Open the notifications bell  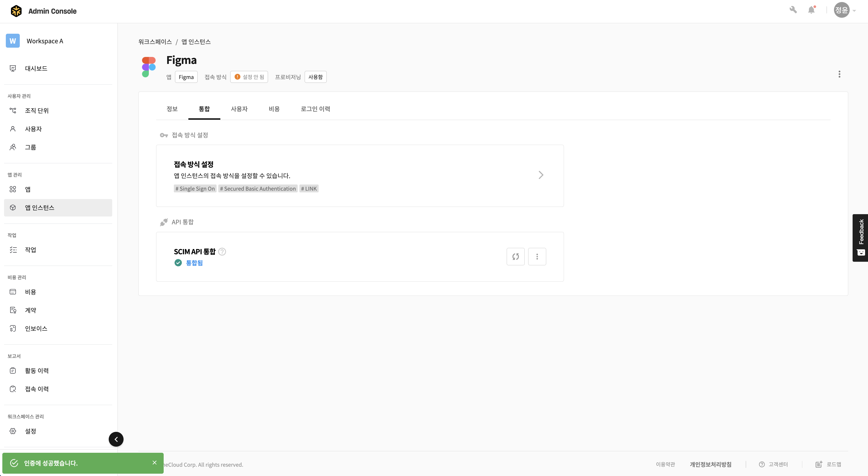pyautogui.click(x=811, y=10)
